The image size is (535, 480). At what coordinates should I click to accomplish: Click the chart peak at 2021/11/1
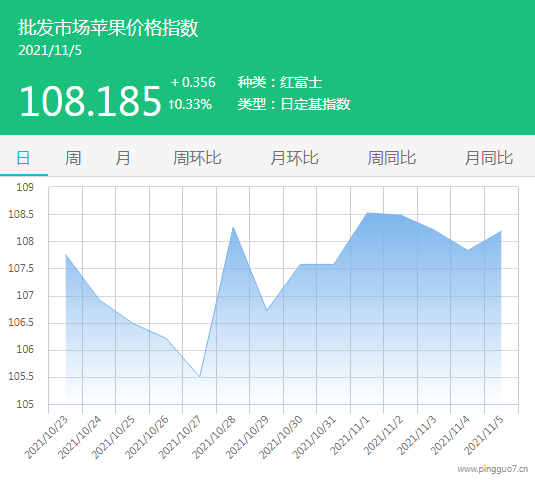[x=367, y=213]
